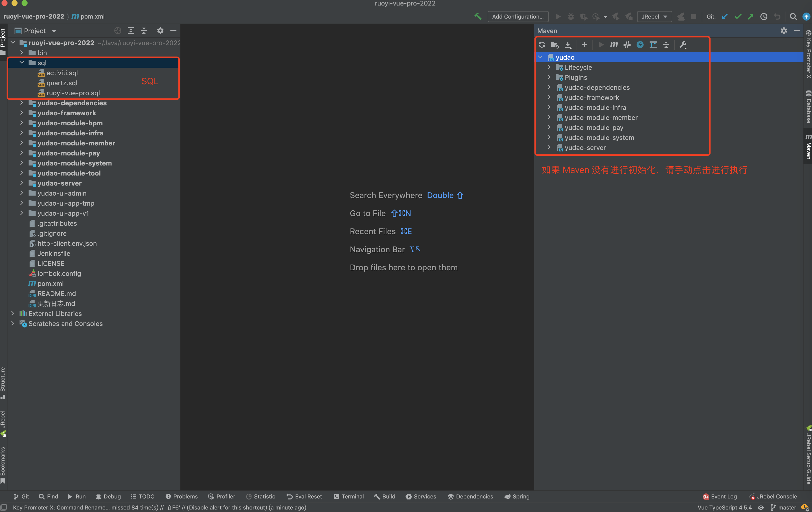Click Show Dependencies diagram icon in Maven toolbar

653,45
